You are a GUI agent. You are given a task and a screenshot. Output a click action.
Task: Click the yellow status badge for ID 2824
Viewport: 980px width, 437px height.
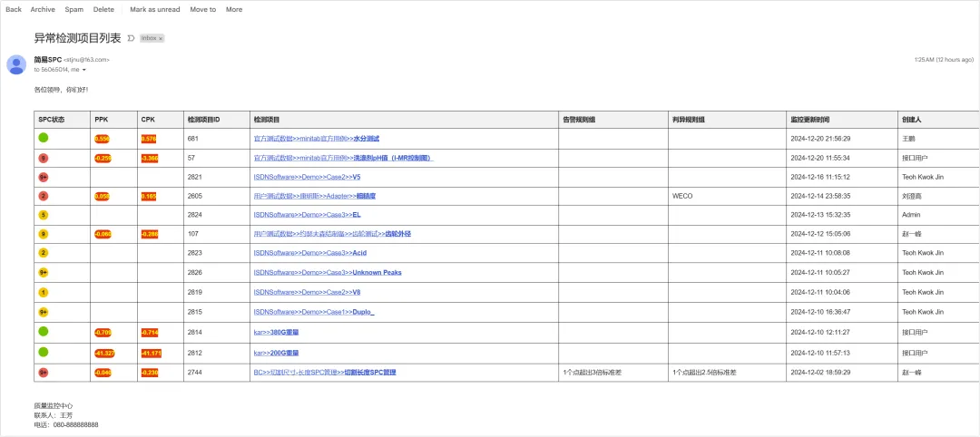tap(44, 215)
